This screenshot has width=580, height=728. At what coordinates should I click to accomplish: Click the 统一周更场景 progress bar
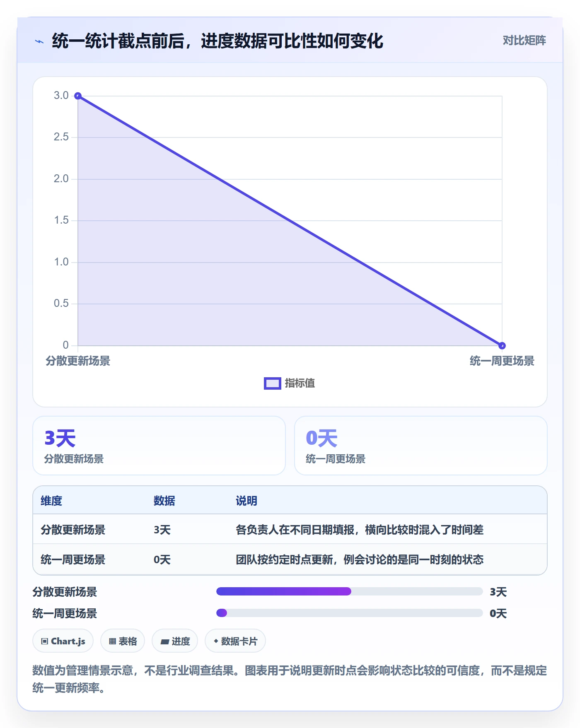(x=349, y=613)
